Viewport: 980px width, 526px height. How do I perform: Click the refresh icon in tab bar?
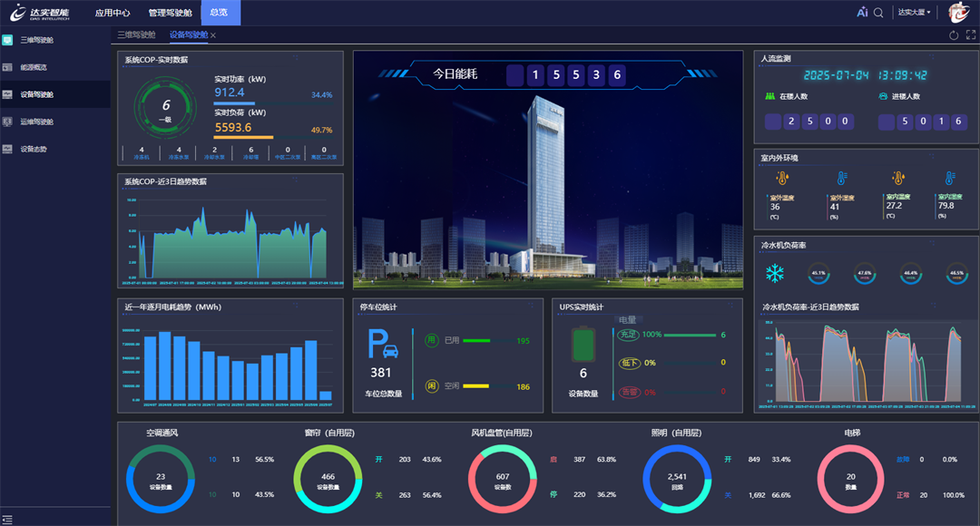(x=954, y=35)
